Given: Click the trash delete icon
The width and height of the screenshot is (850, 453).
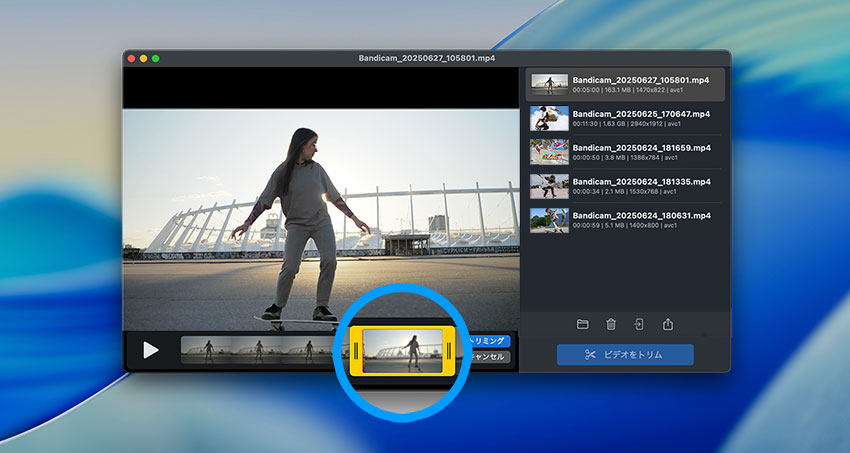Looking at the screenshot, I should coord(611,324).
